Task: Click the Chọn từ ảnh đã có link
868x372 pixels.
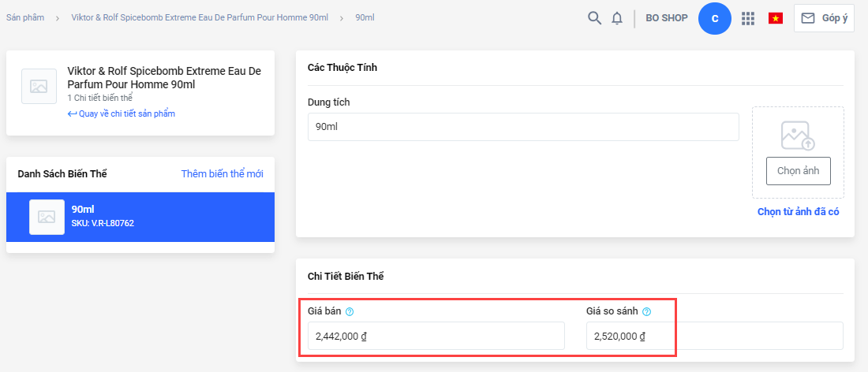Action: [x=798, y=211]
